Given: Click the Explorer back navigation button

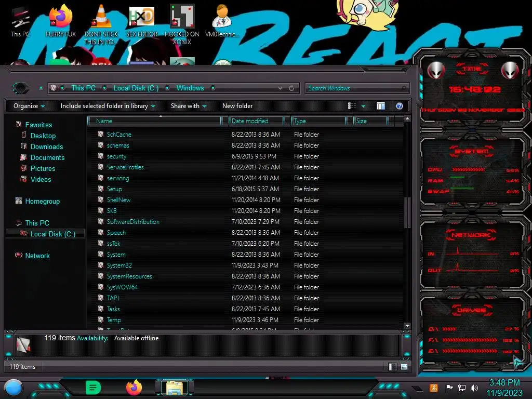Looking at the screenshot, I should (x=21, y=88).
